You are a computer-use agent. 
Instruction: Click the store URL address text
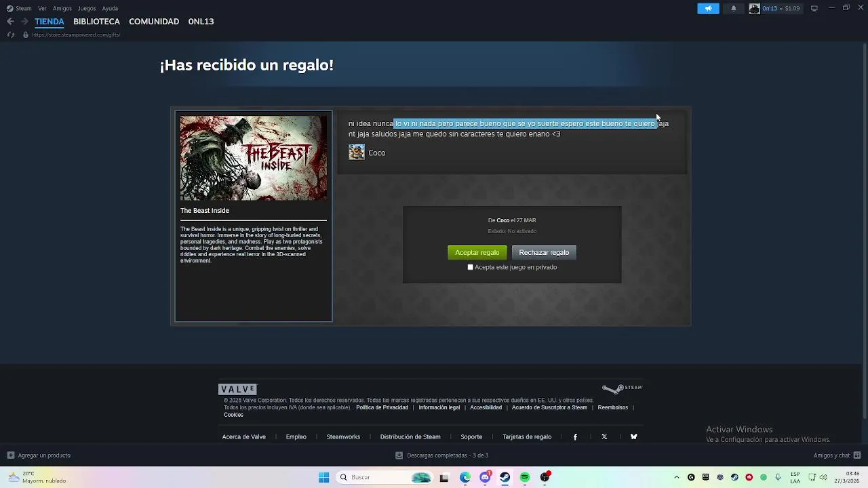pyautogui.click(x=76, y=35)
